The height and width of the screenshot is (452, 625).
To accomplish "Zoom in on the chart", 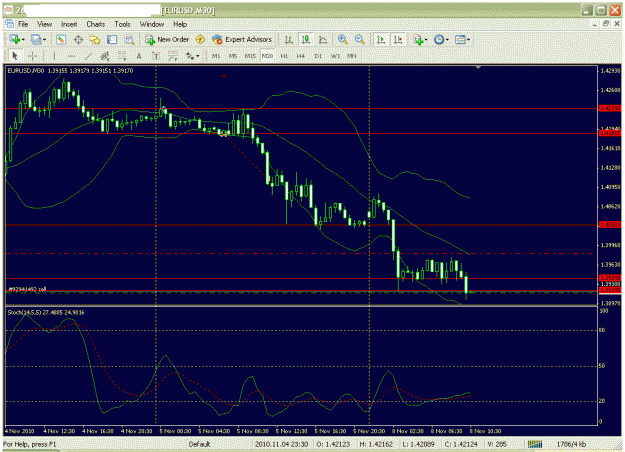I will (x=342, y=39).
